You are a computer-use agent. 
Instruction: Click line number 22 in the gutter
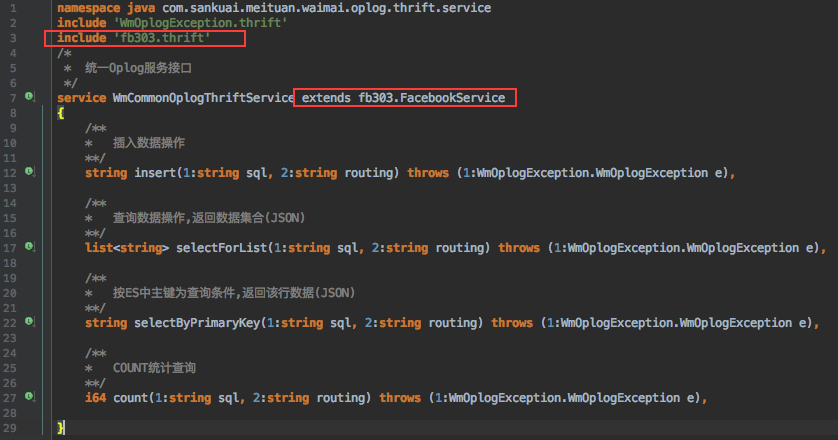(10, 322)
